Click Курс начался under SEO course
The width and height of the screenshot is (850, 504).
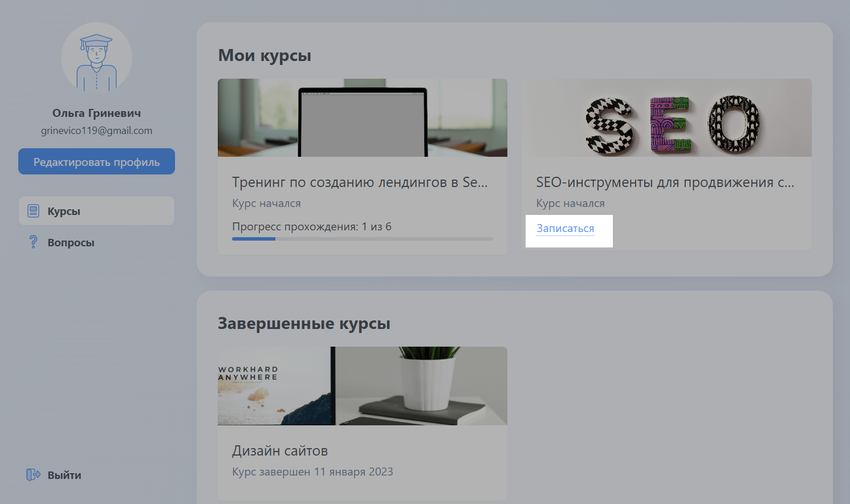570,203
